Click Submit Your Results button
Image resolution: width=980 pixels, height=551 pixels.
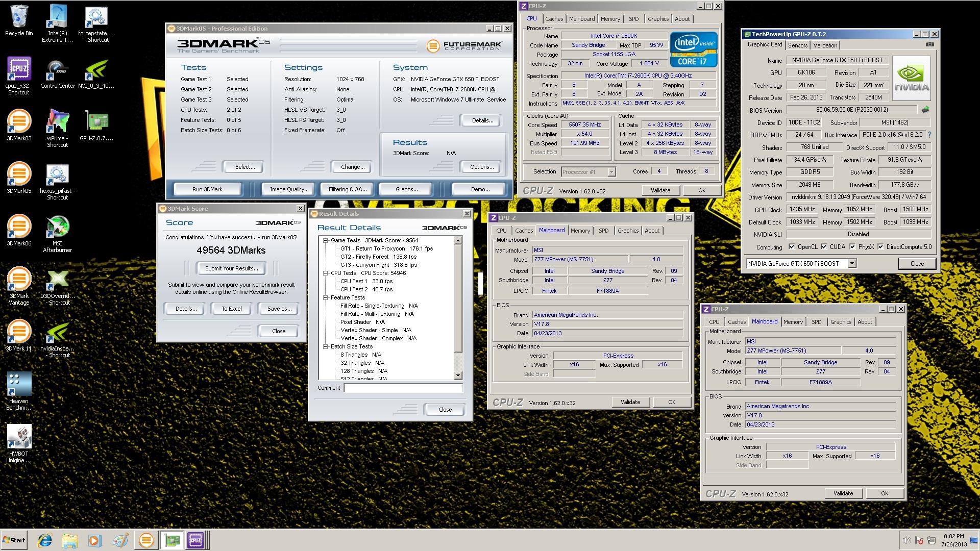point(232,268)
